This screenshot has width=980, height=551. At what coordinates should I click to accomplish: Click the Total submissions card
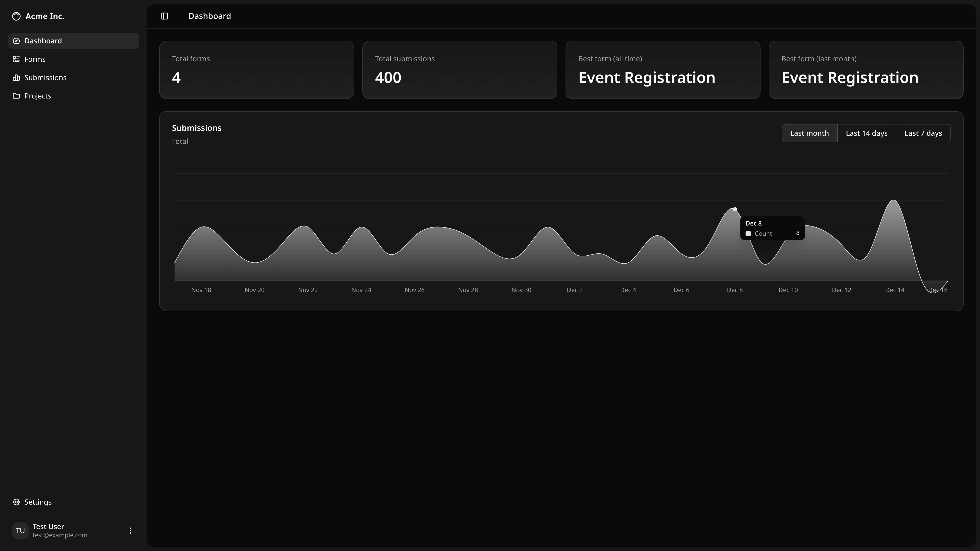tap(460, 70)
